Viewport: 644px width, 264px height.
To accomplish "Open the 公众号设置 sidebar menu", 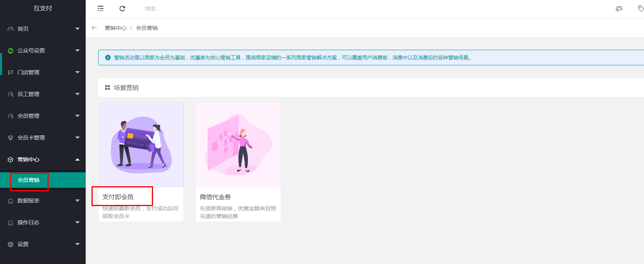I will click(x=43, y=51).
